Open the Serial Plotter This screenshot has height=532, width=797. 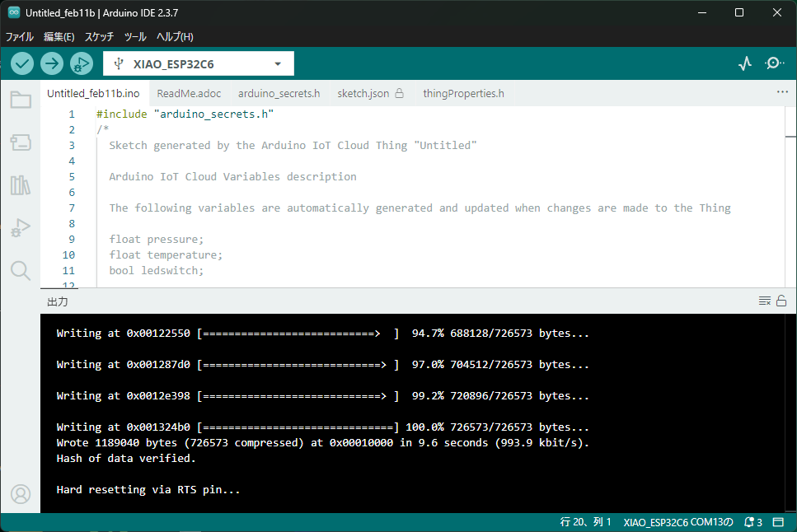click(x=745, y=63)
